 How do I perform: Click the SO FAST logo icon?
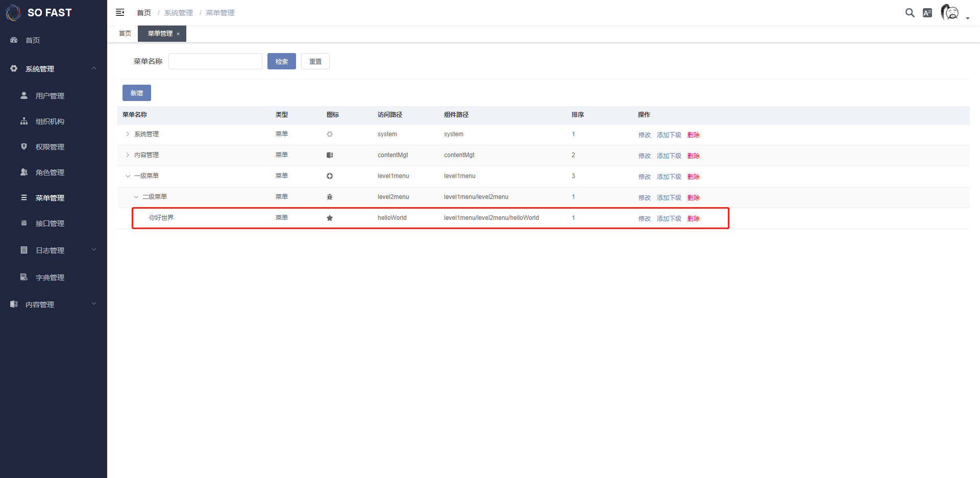(x=13, y=13)
